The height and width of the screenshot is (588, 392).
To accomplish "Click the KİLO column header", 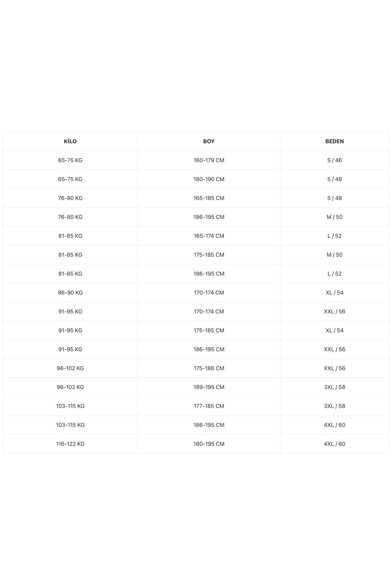I will pyautogui.click(x=70, y=141).
